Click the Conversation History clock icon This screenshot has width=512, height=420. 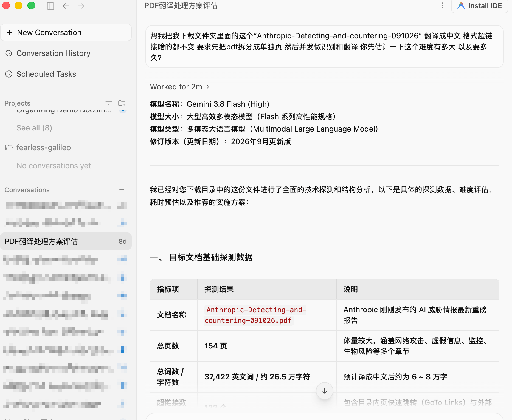9,53
